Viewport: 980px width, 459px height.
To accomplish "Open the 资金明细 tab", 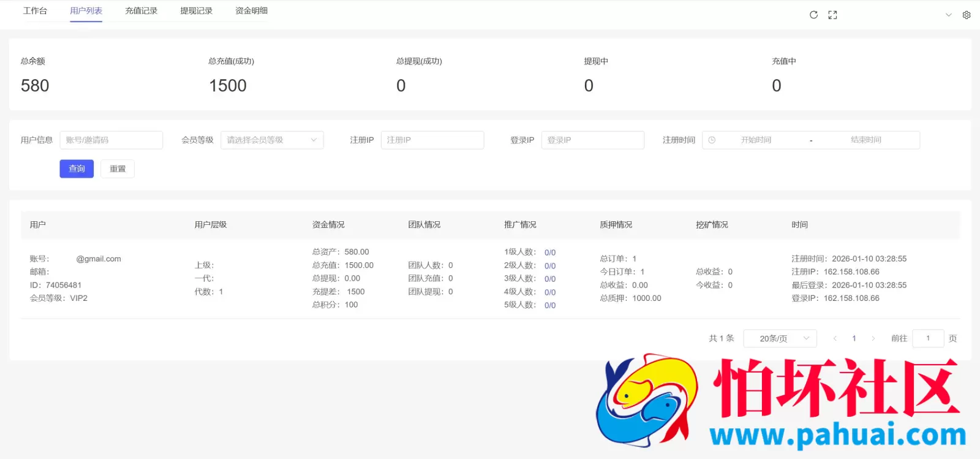I will pos(251,11).
